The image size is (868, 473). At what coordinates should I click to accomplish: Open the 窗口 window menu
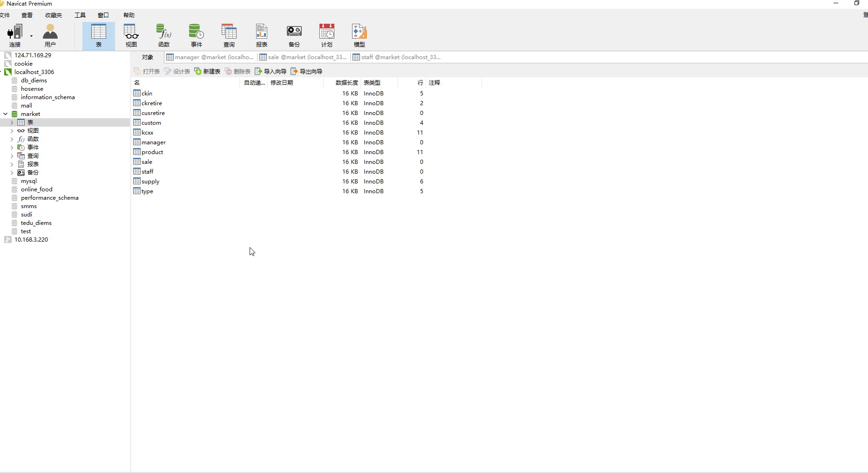[103, 15]
